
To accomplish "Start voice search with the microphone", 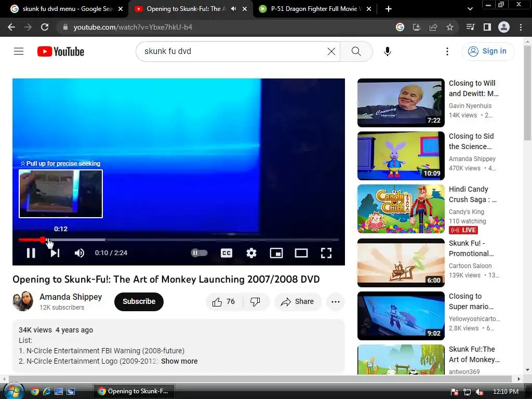I will [x=388, y=51].
